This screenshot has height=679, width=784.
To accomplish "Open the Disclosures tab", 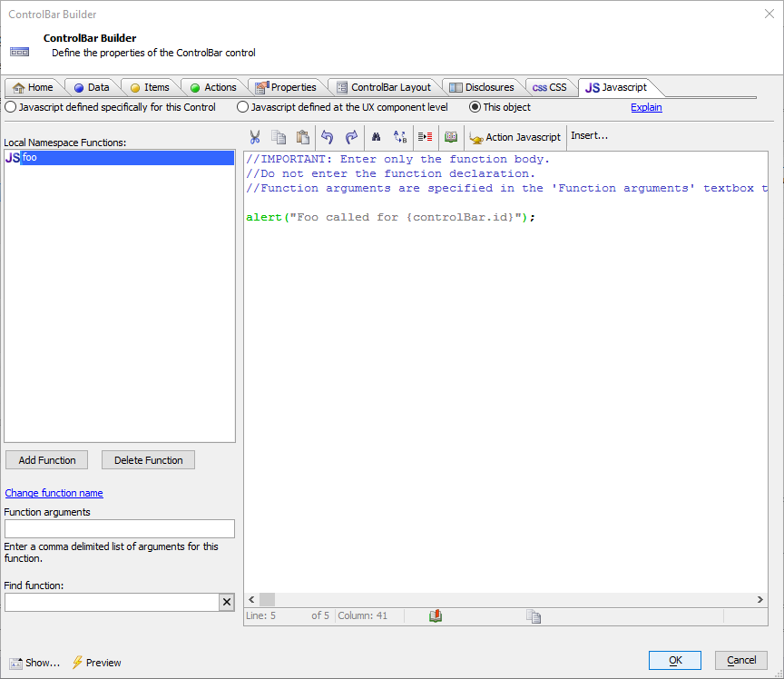I will tap(482, 87).
